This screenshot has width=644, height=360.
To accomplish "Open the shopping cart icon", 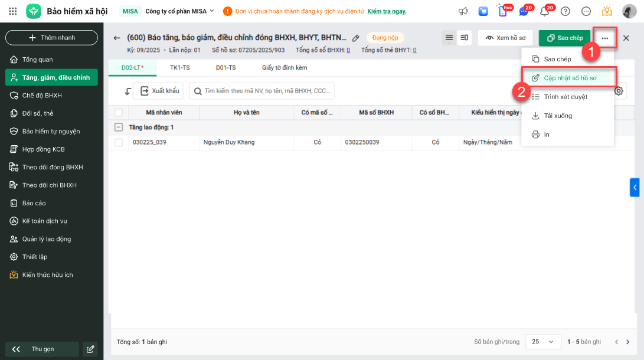I will [483, 11].
